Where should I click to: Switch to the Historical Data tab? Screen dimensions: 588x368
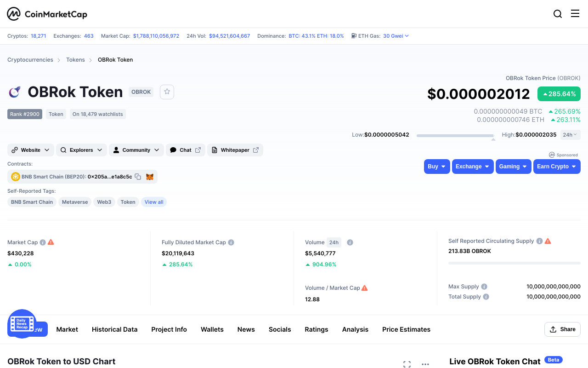pyautogui.click(x=114, y=329)
